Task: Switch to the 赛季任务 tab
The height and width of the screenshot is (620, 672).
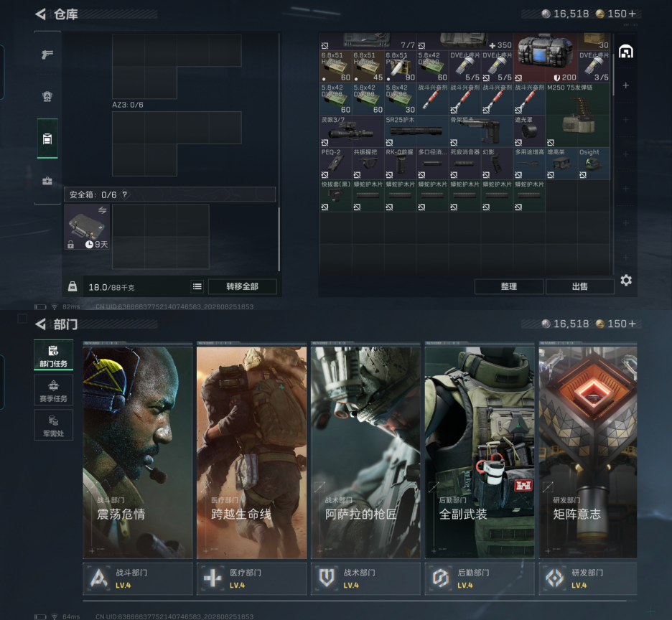Action: tap(54, 390)
